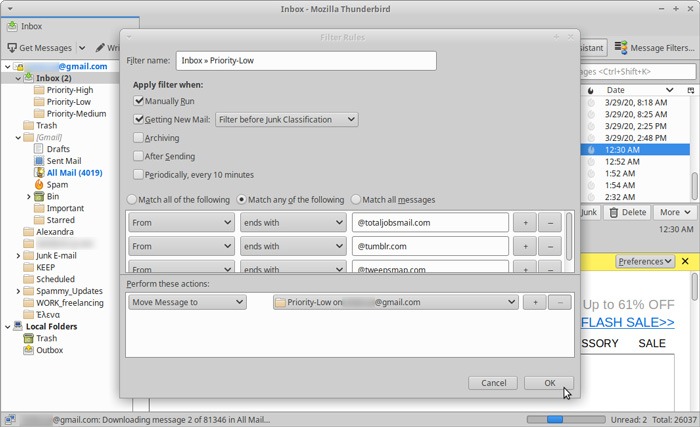Open the Move Message to action dropdown
The width and height of the screenshot is (700, 427).
coord(187,302)
